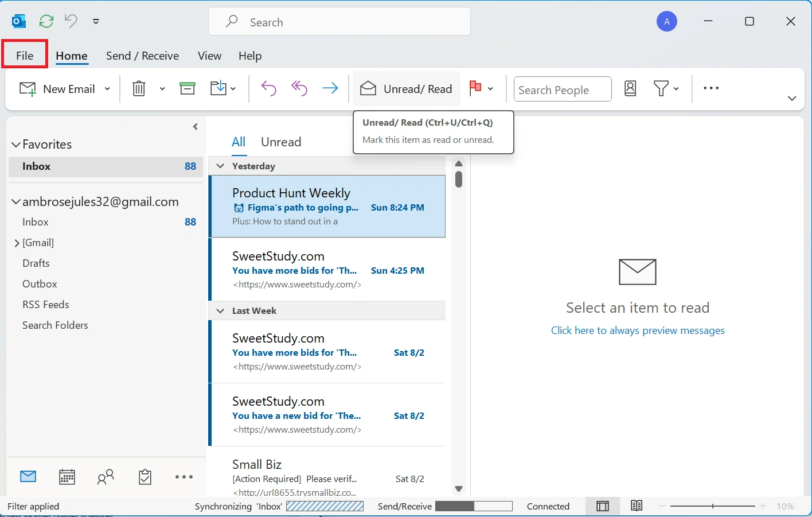Click the Search People input field
The height and width of the screenshot is (517, 812).
coord(562,90)
